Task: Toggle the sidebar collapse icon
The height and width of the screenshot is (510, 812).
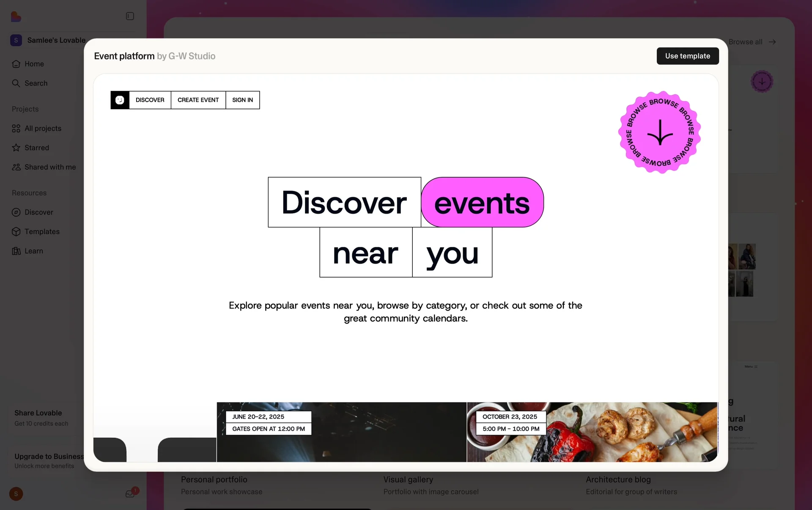Action: (130, 16)
